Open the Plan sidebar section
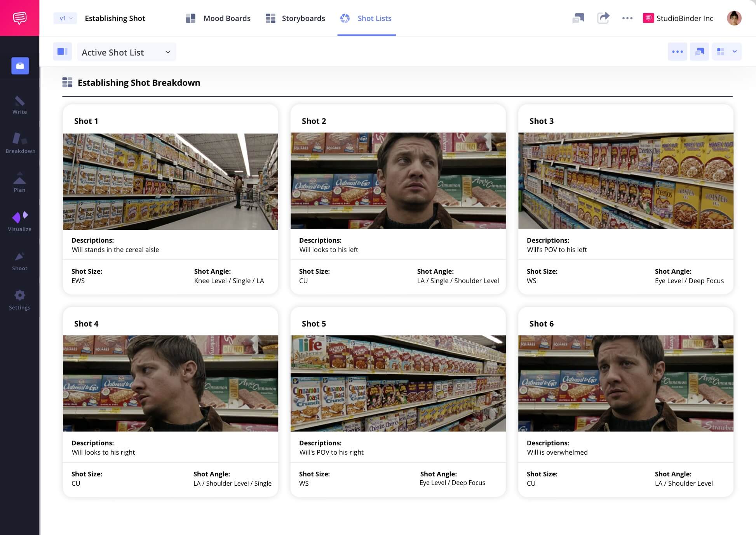Image resolution: width=756 pixels, height=535 pixels. (x=19, y=182)
